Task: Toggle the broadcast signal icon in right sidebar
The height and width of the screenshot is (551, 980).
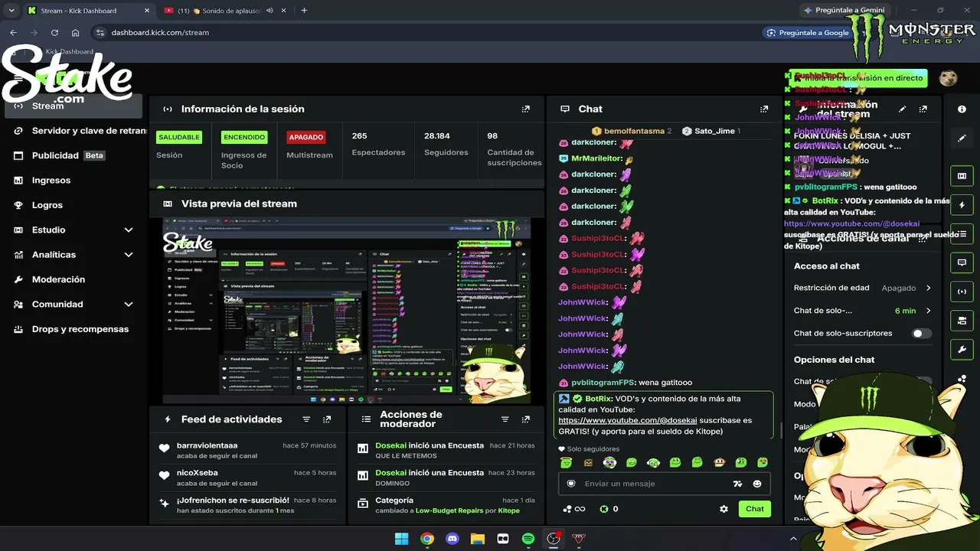Action: (962, 292)
